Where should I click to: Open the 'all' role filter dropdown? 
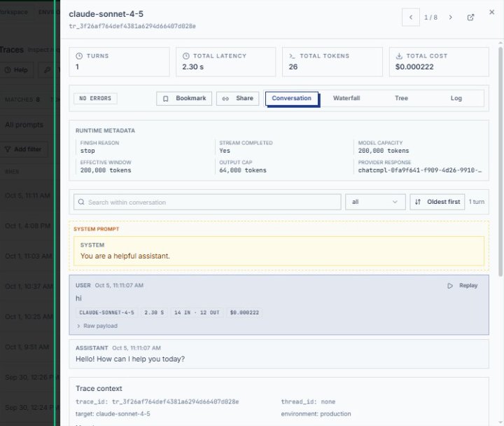click(375, 202)
